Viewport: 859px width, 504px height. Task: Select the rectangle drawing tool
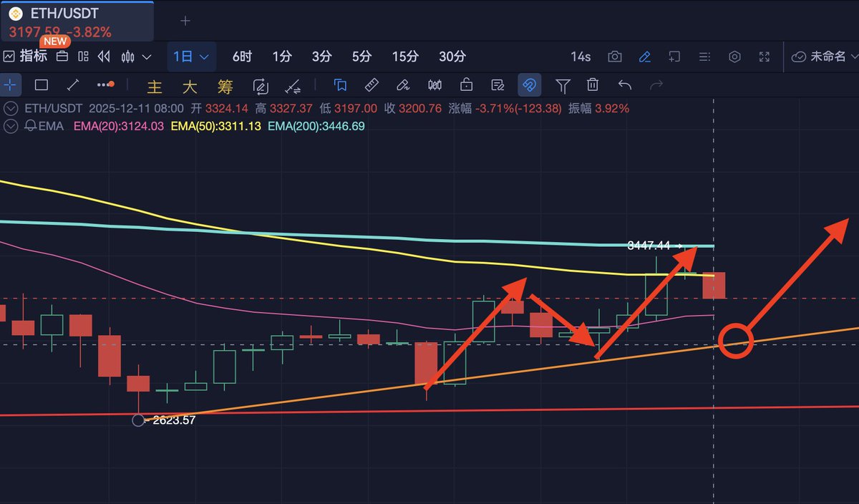pos(42,85)
